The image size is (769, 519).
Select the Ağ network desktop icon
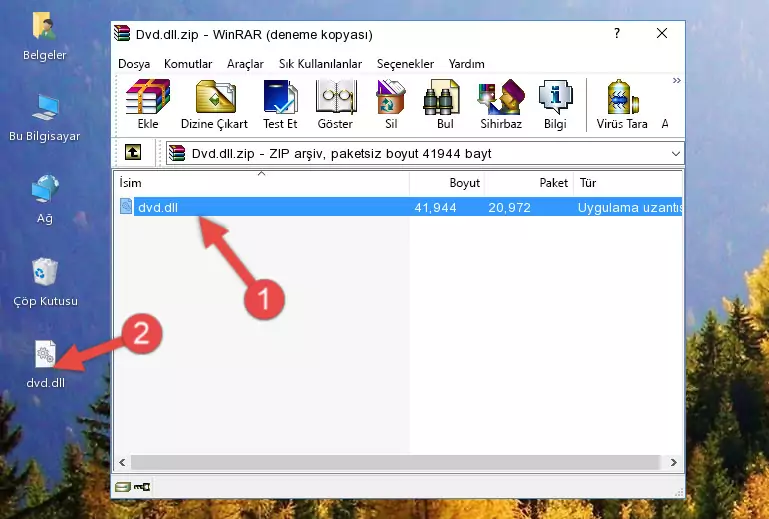click(45, 200)
